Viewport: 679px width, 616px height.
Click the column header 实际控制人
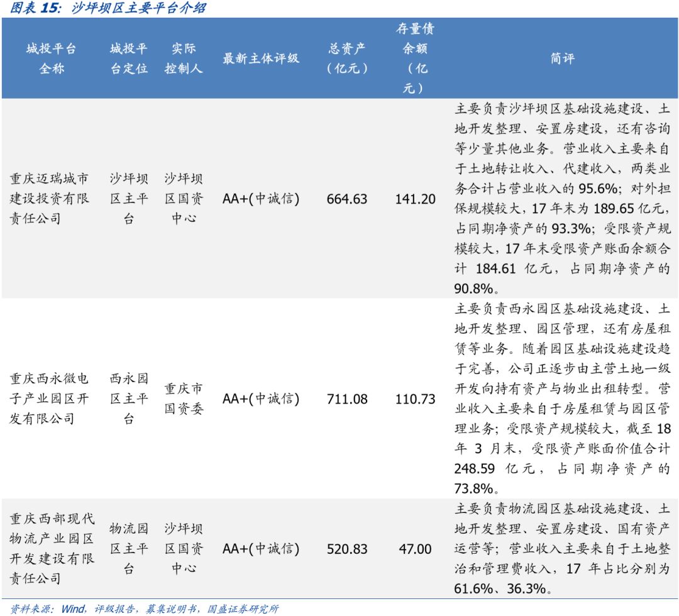[184, 58]
